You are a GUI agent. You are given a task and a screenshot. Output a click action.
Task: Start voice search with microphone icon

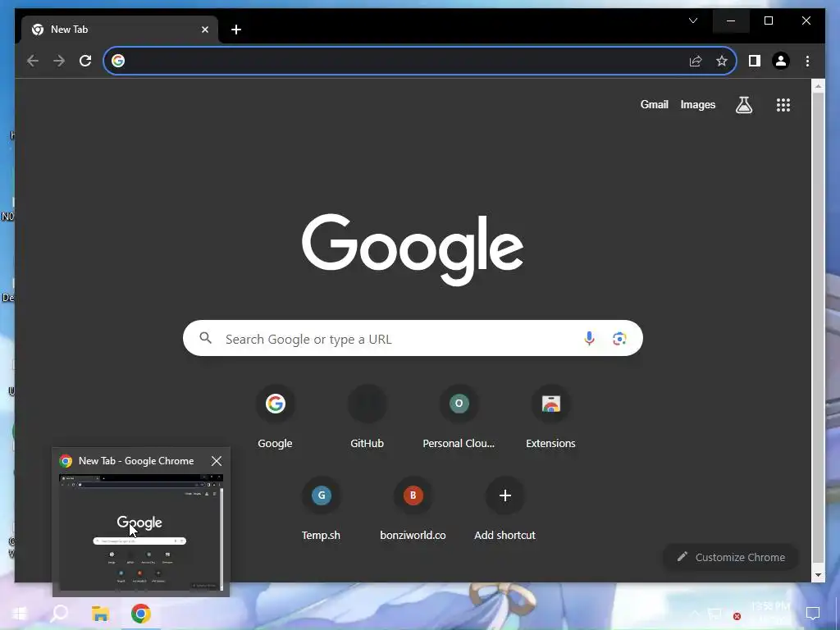(589, 338)
